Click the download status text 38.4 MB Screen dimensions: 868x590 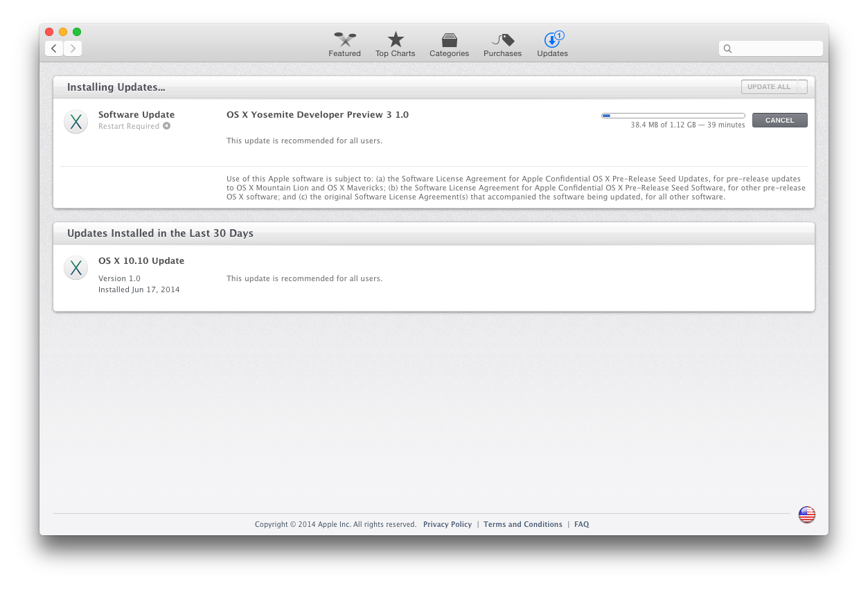[688, 125]
